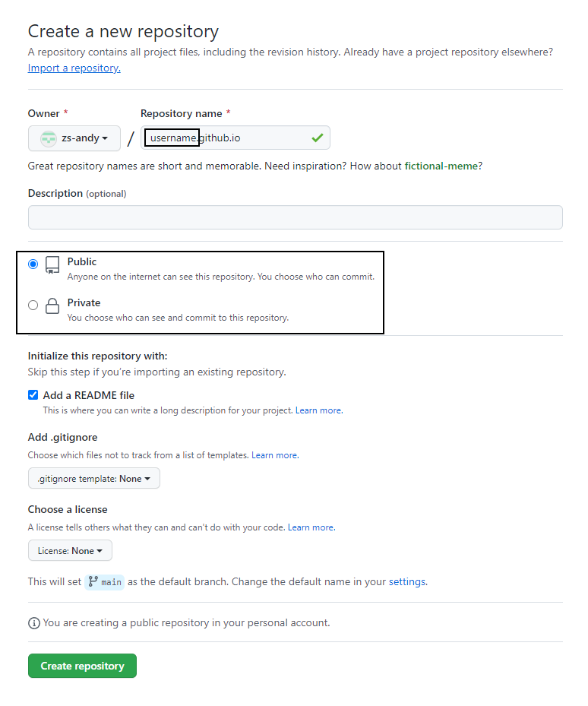The height and width of the screenshot is (706, 588).
Task: Click Learn more link for README
Action: point(318,410)
